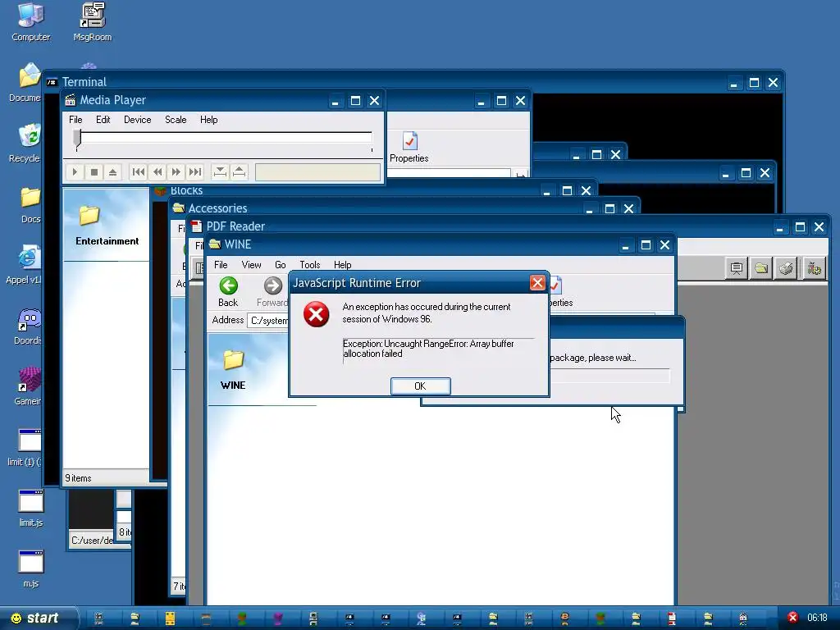Click tools settings icon in PDF Reader
840x630 pixels.
coord(815,268)
